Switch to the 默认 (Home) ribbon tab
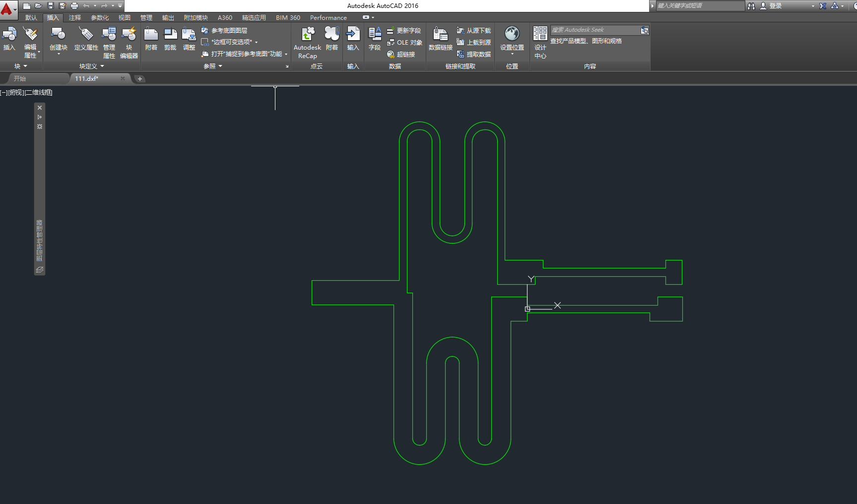 coord(31,18)
